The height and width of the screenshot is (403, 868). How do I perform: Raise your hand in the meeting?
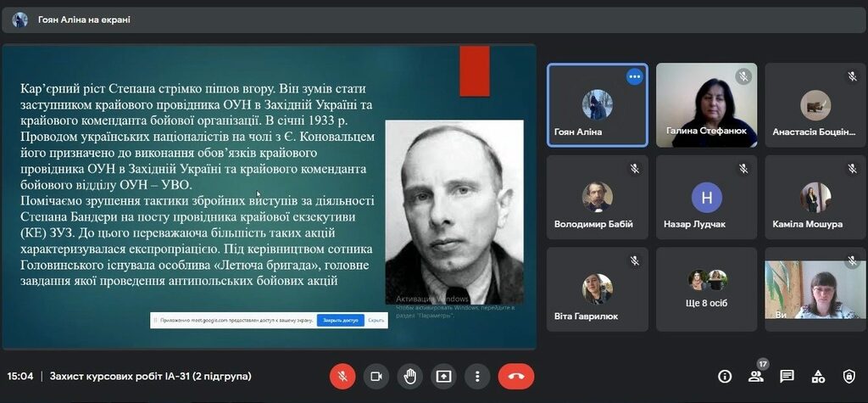(x=409, y=376)
